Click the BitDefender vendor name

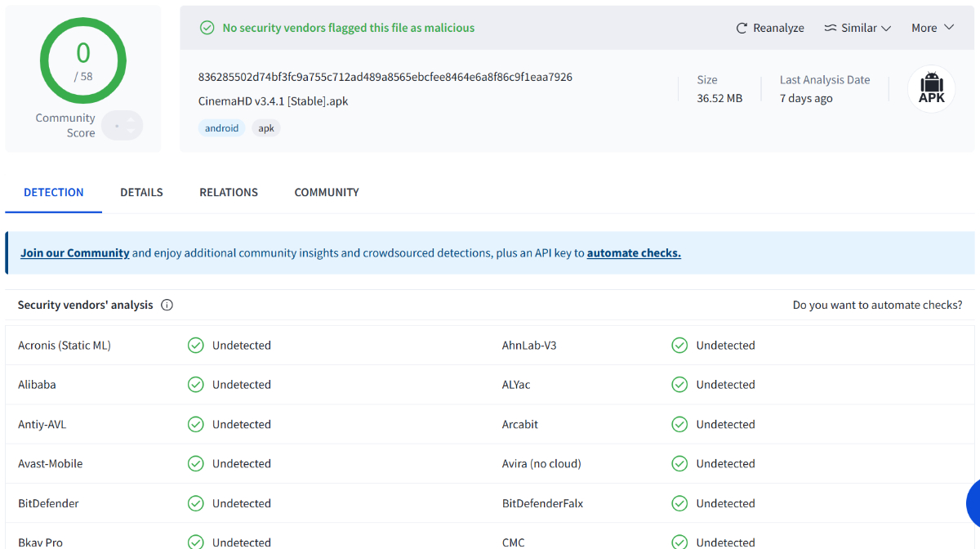[48, 503]
